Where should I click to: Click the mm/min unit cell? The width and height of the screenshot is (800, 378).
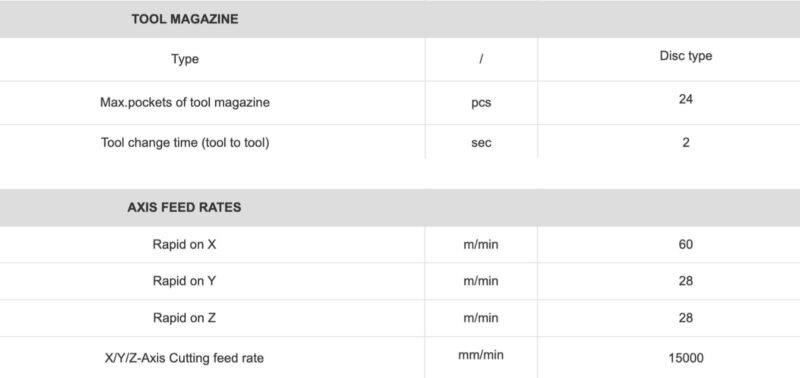(x=481, y=355)
